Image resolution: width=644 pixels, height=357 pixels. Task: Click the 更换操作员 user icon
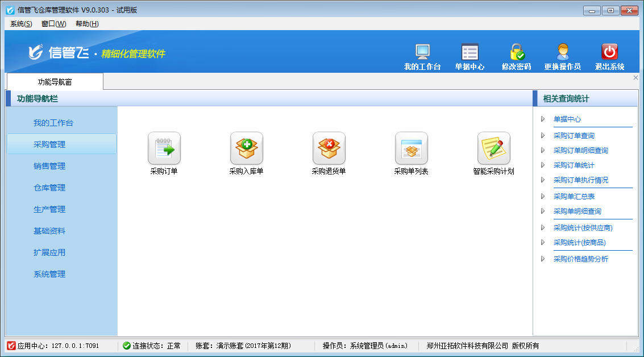pos(562,52)
